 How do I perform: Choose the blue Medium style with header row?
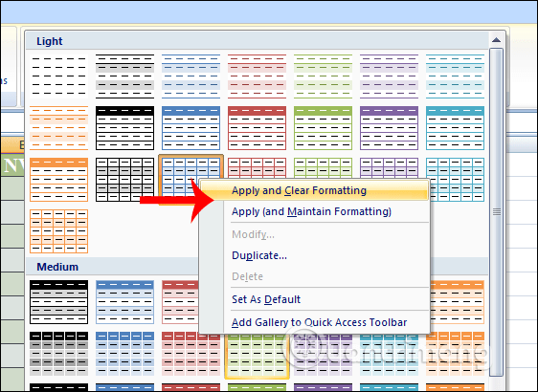[124, 302]
